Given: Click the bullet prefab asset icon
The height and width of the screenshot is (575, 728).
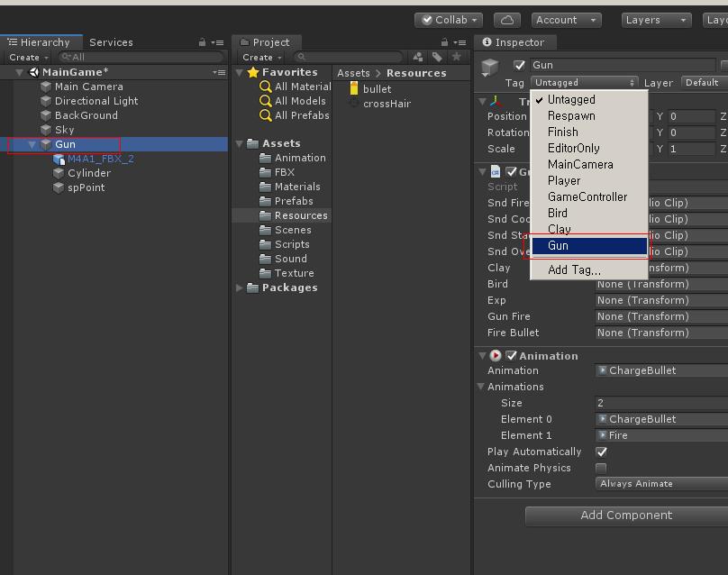Looking at the screenshot, I should tap(354, 88).
